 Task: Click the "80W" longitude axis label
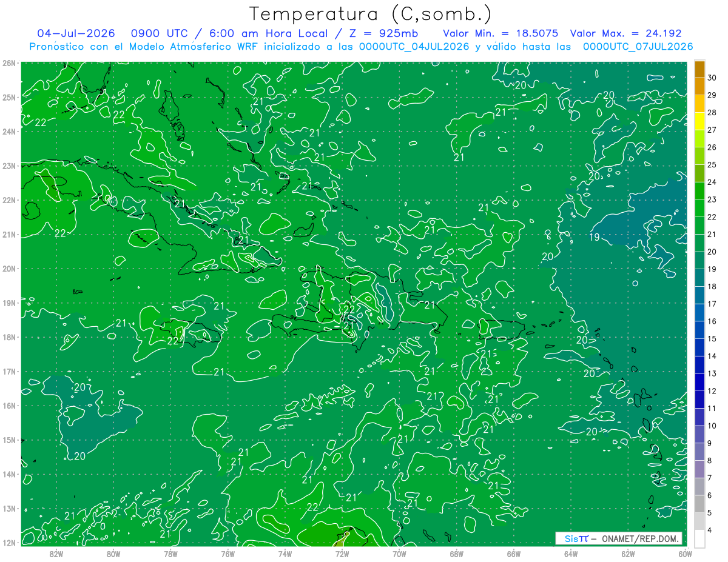click(x=113, y=554)
